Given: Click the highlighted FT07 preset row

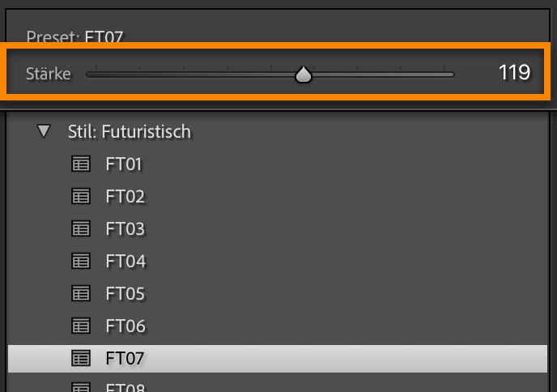Looking at the screenshot, I should (277, 358).
